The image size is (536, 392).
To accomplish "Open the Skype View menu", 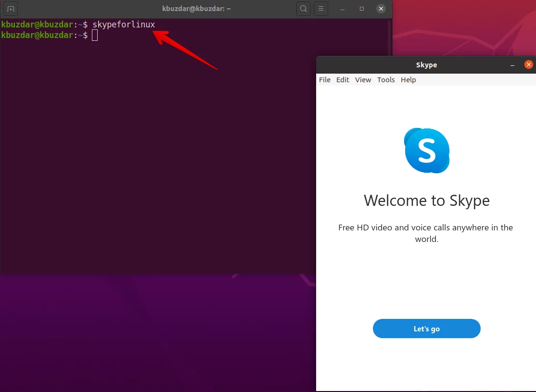I will pyautogui.click(x=363, y=80).
